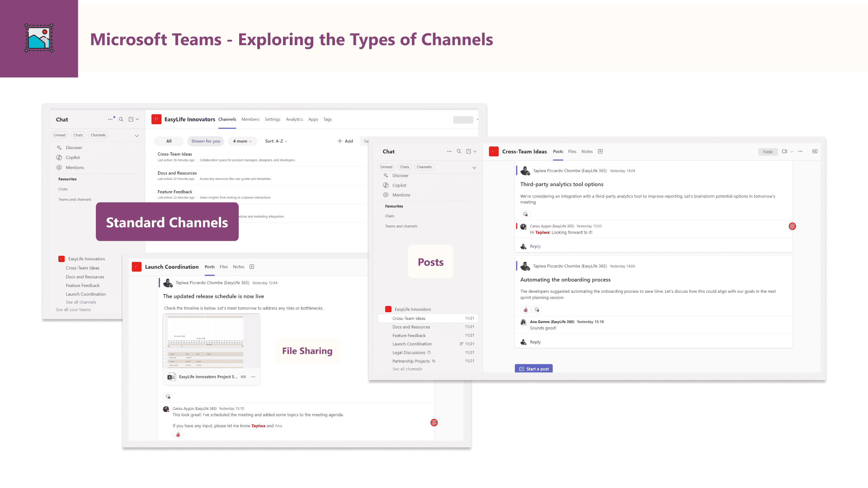This screenshot has width=868, height=488.
Task: Click the add tab plus icon beside Notes in Cross-Team Ideas
Action: 600,152
